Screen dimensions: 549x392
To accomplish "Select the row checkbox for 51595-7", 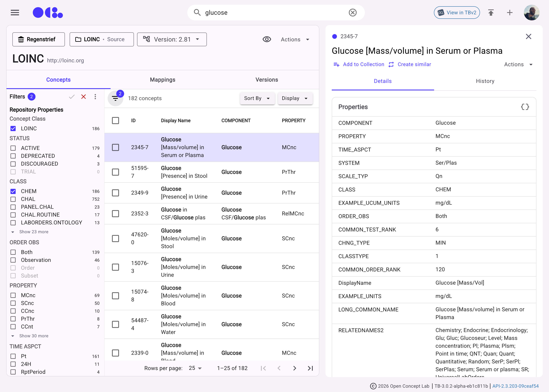I will [115, 172].
